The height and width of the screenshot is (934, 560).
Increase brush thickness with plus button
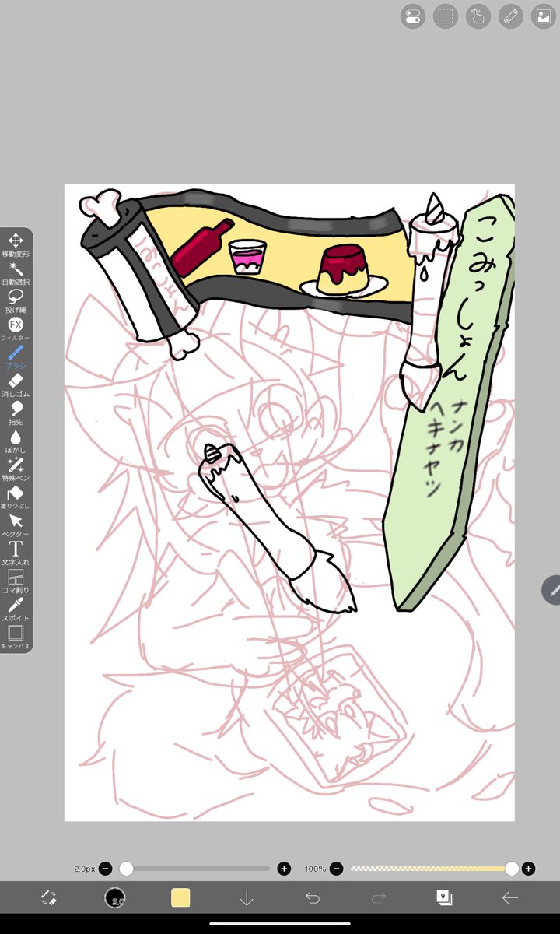(x=284, y=869)
